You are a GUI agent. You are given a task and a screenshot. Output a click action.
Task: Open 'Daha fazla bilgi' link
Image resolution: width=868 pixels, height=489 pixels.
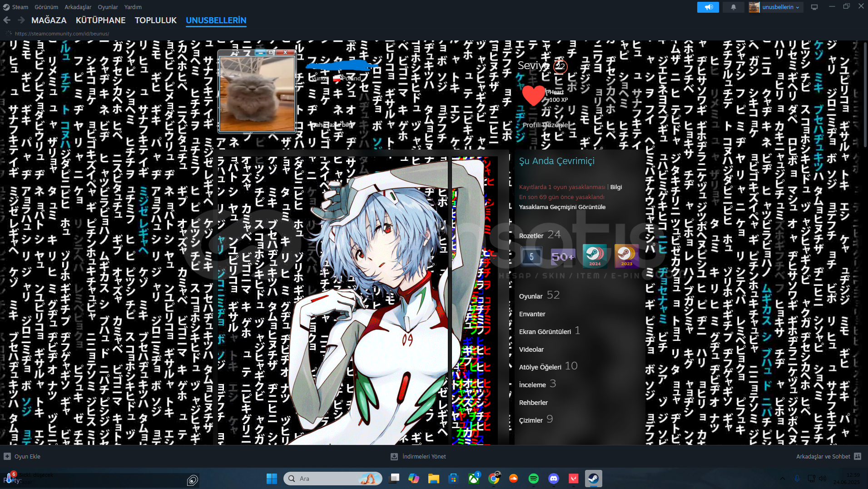pos(332,125)
